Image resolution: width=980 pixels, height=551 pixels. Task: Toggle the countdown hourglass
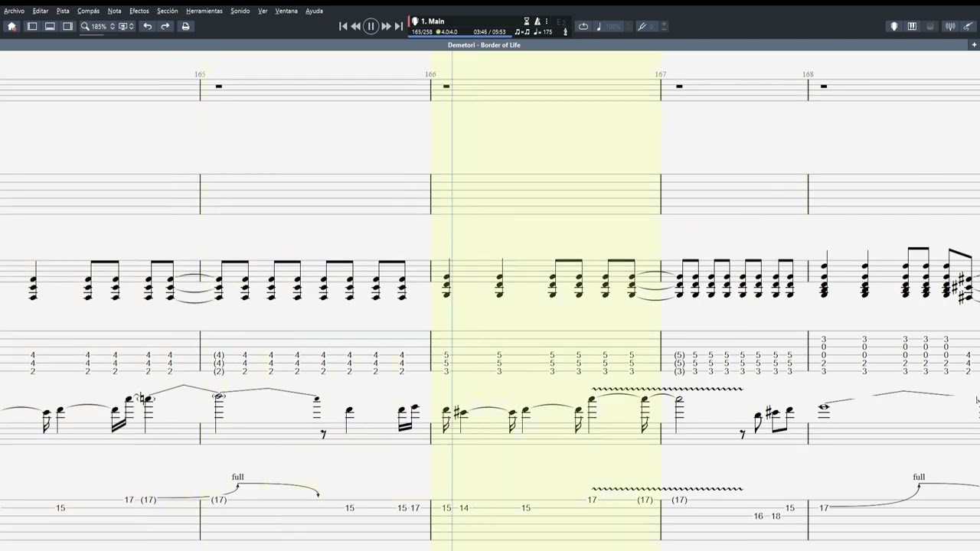tap(527, 21)
